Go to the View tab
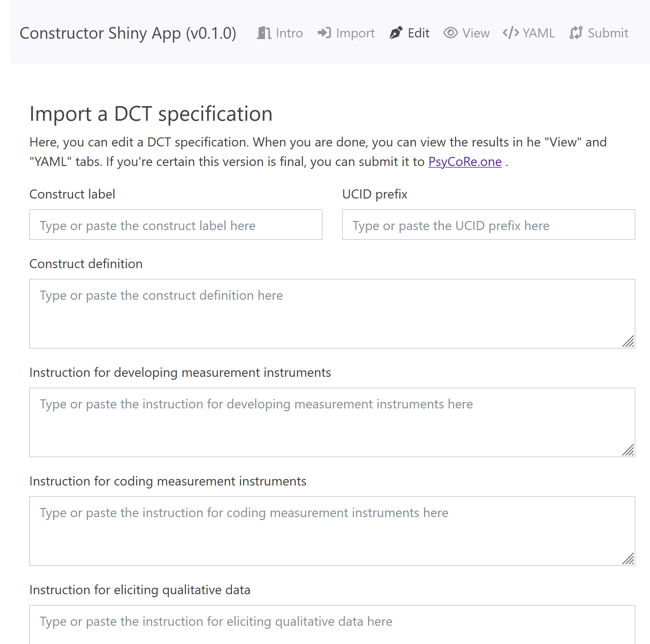 [x=476, y=33]
